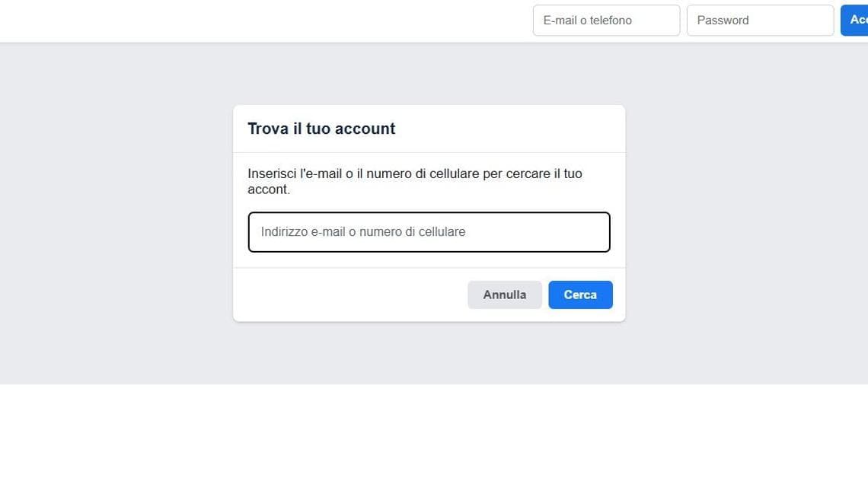Focus the Password field in the header
The height and width of the screenshot is (487, 868).
760,21
